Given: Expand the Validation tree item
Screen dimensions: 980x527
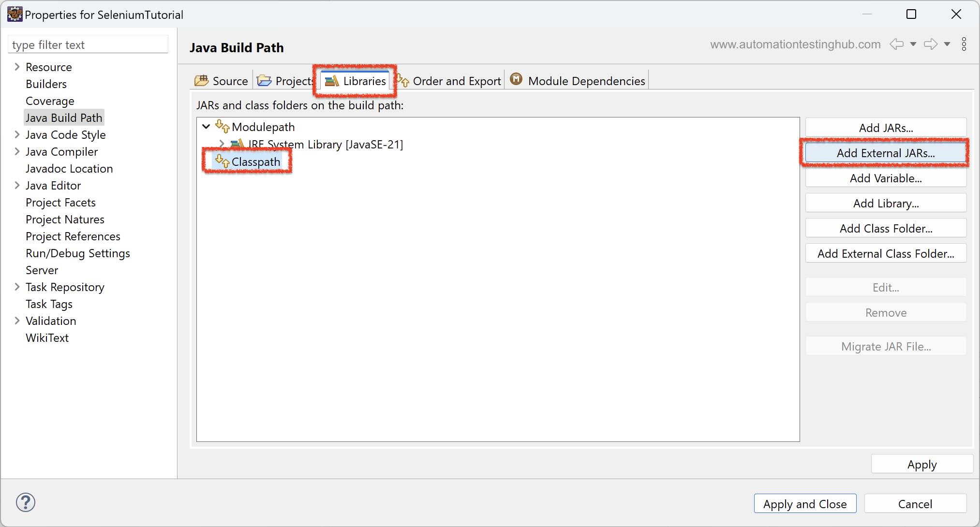Looking at the screenshot, I should tap(17, 321).
